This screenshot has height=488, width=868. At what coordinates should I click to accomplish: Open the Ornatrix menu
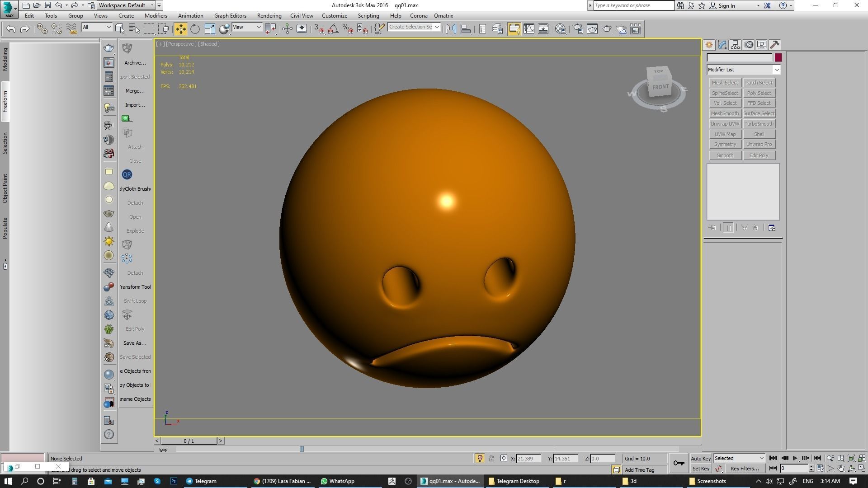[443, 16]
